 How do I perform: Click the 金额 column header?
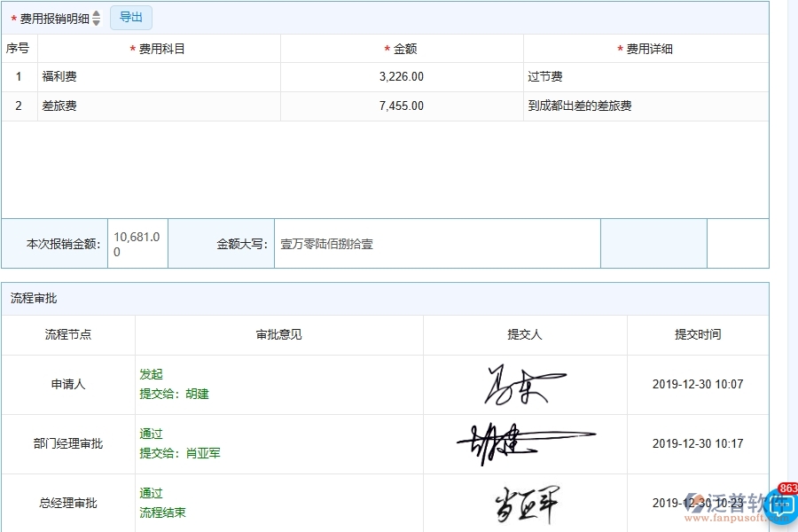click(x=403, y=49)
